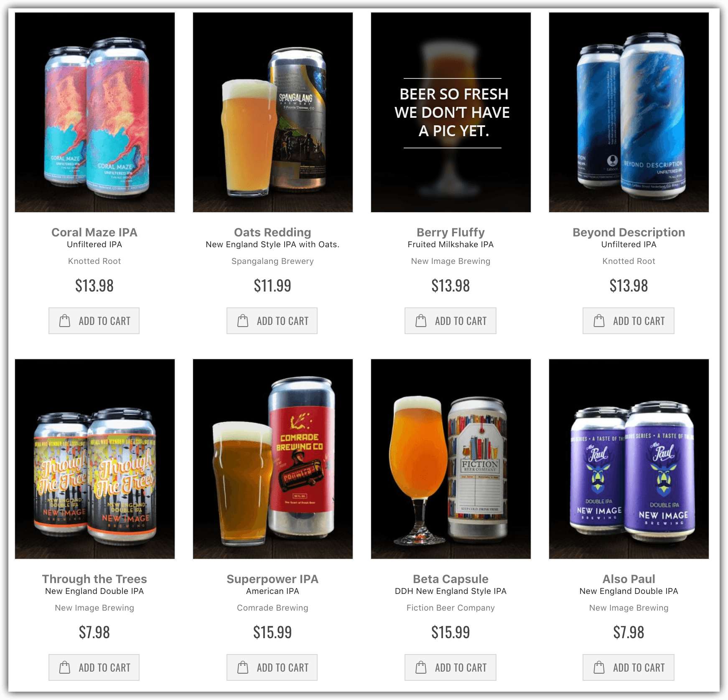This screenshot has width=728, height=700.
Task: Click the shopping bag icon under Oats Redding
Action: pos(243,321)
